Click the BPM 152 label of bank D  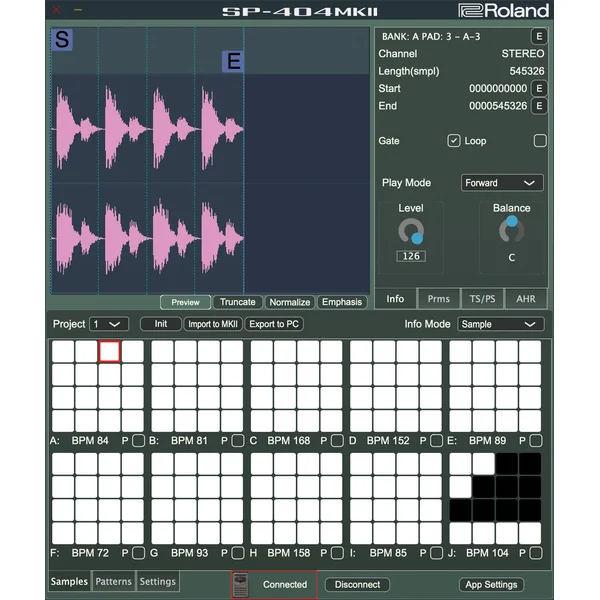click(x=388, y=440)
